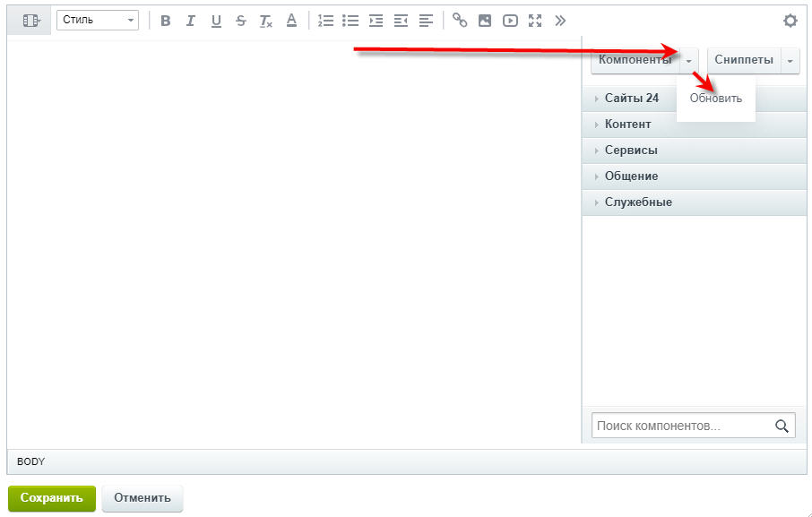Toggle bold formatting

click(166, 21)
